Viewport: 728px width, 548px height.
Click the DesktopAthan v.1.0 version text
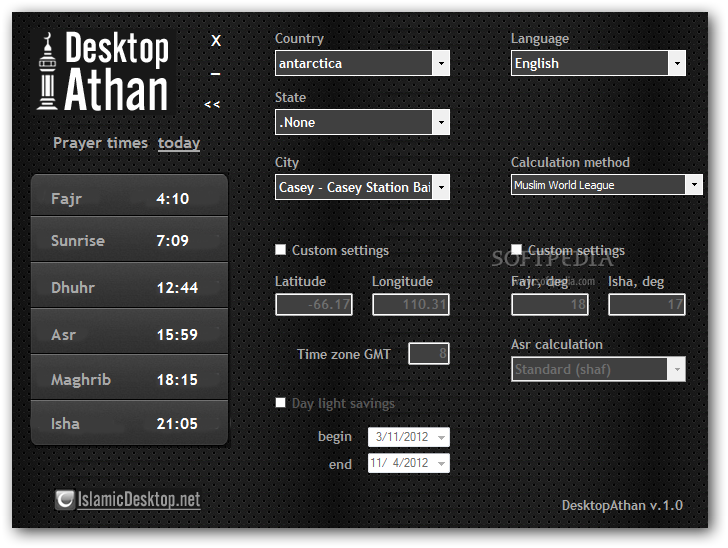click(622, 505)
